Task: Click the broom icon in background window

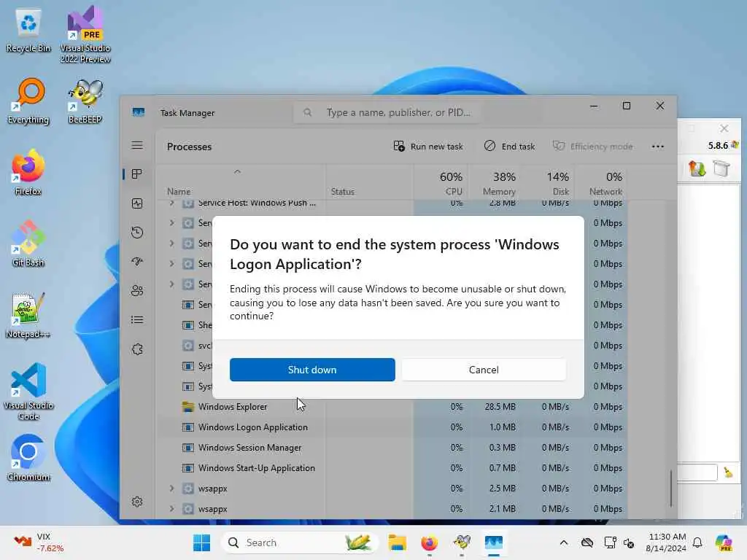Action: (728, 472)
